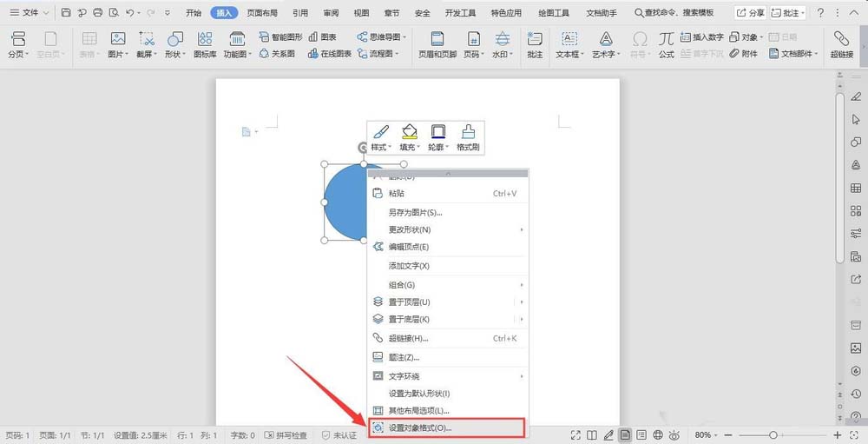Image resolution: width=868 pixels, height=444 pixels.
Task: Insert a 关系图 relationship diagram
Action: (277, 53)
